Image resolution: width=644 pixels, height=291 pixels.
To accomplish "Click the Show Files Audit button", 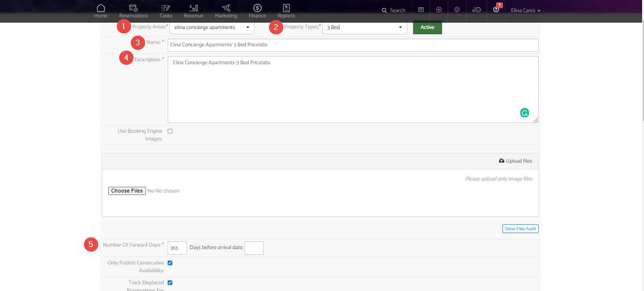I will pos(520,229).
